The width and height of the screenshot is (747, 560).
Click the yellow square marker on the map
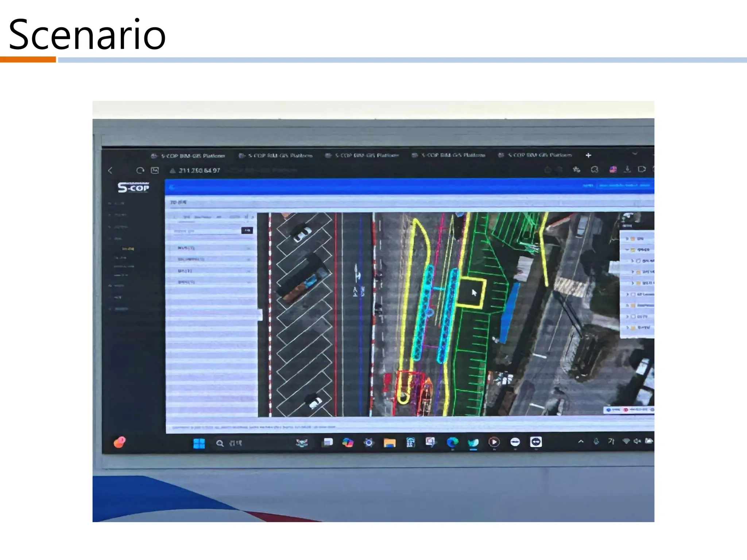click(471, 293)
